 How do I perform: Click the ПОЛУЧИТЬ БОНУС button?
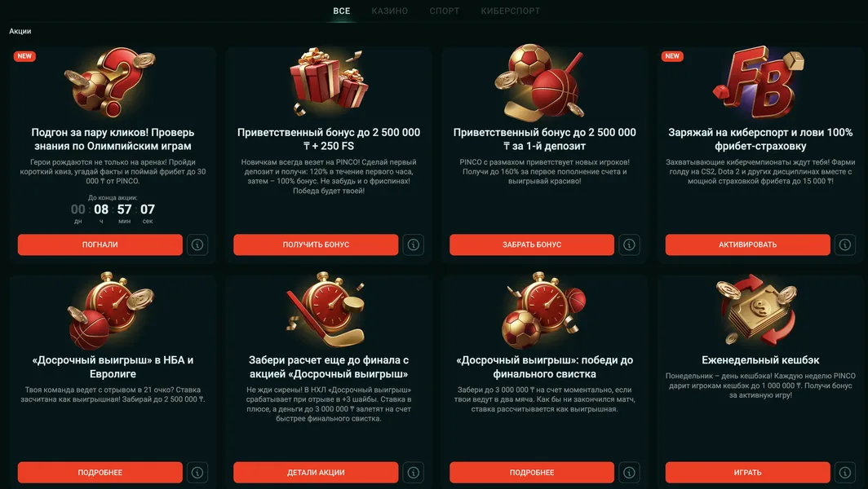[x=316, y=244]
